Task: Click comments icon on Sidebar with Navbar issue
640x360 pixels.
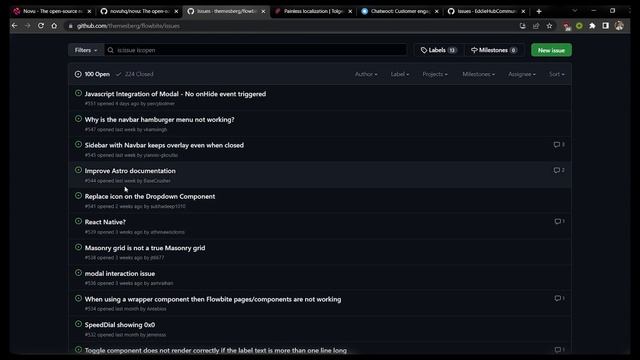Action: [x=559, y=144]
